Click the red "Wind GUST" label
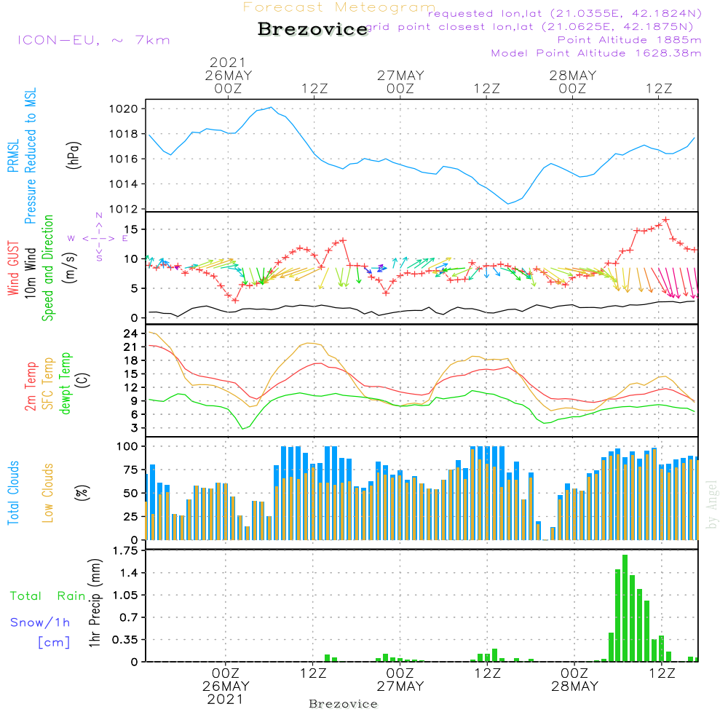728x728 pixels. point(13,269)
